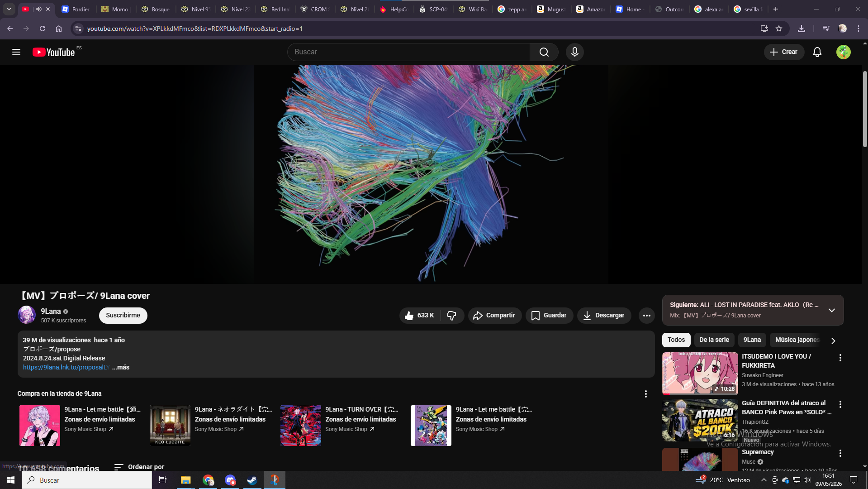Image resolution: width=868 pixels, height=489 pixels.
Task: Show more filter chips with the arrow
Action: click(833, 340)
